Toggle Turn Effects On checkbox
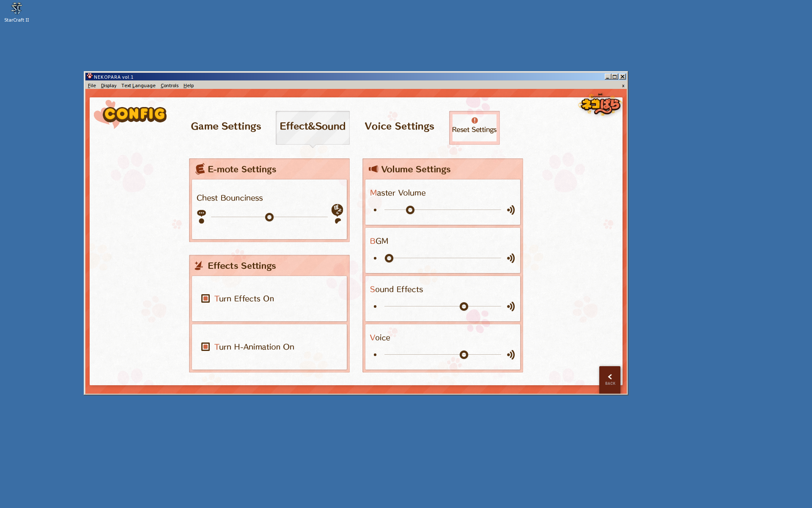Screen dimensions: 812x508 [206, 298]
